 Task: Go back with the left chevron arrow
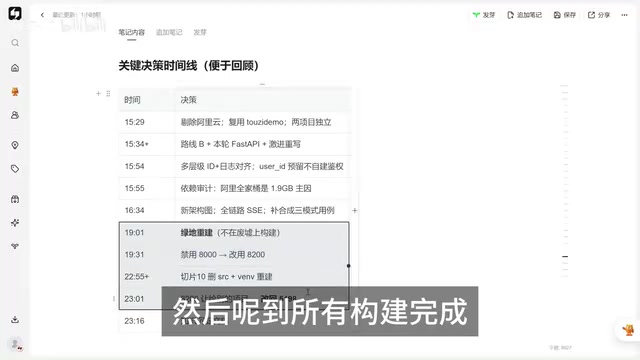click(42, 15)
